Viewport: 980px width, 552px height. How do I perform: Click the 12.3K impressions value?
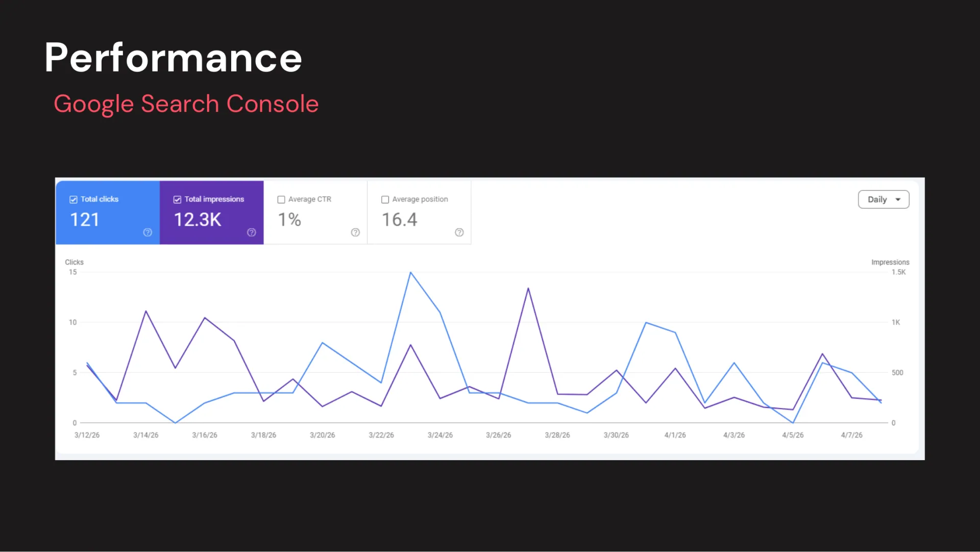pos(198,220)
